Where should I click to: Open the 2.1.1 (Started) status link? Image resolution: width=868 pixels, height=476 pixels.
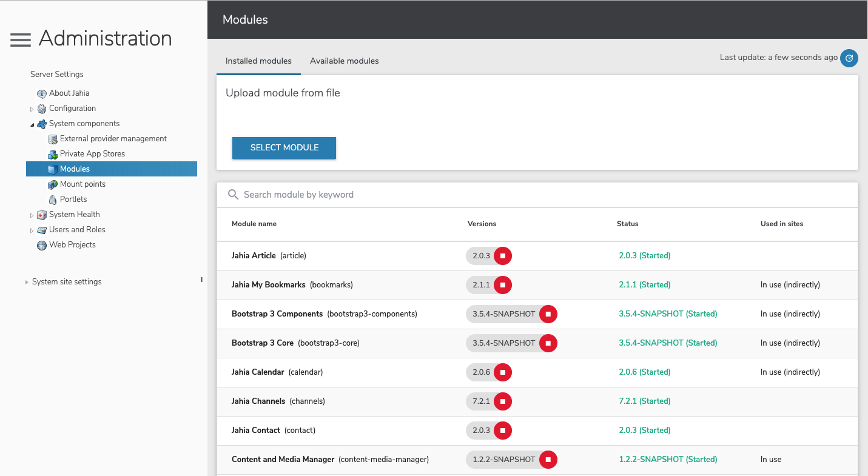point(645,284)
